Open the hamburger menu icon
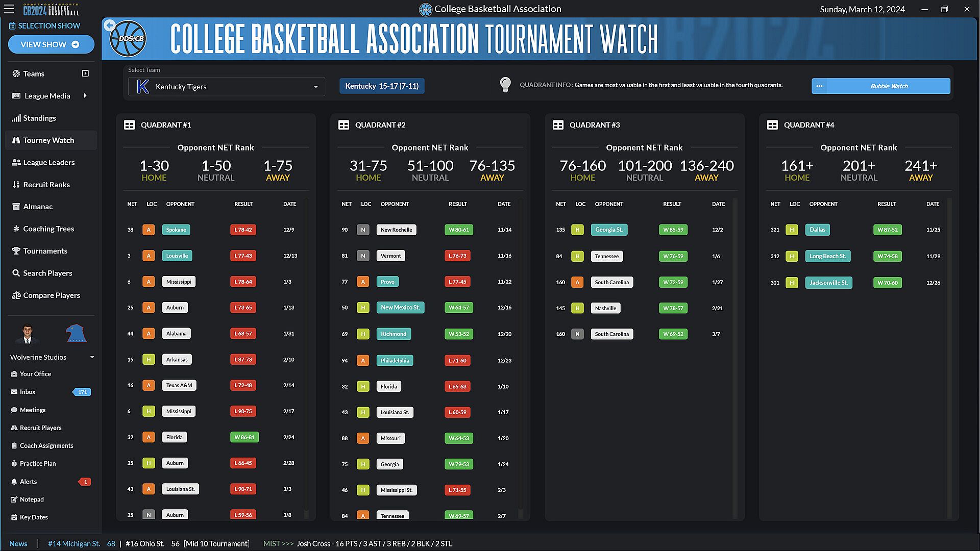The image size is (980, 551). [9, 9]
